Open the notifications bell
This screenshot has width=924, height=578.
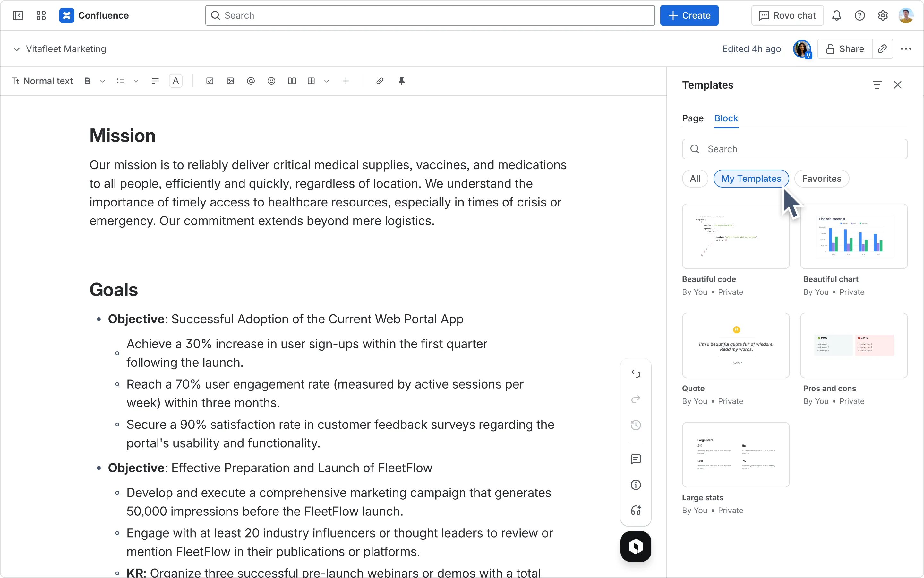click(x=836, y=15)
